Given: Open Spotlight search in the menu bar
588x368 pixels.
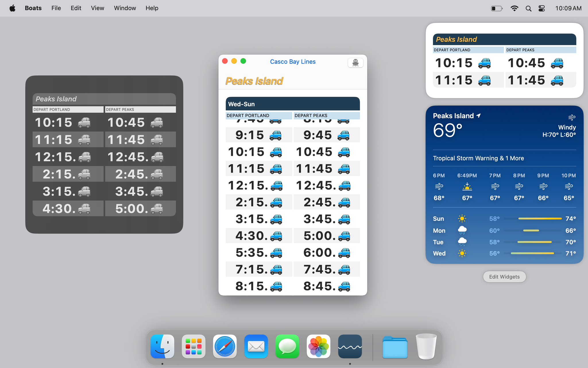Looking at the screenshot, I should point(528,8).
